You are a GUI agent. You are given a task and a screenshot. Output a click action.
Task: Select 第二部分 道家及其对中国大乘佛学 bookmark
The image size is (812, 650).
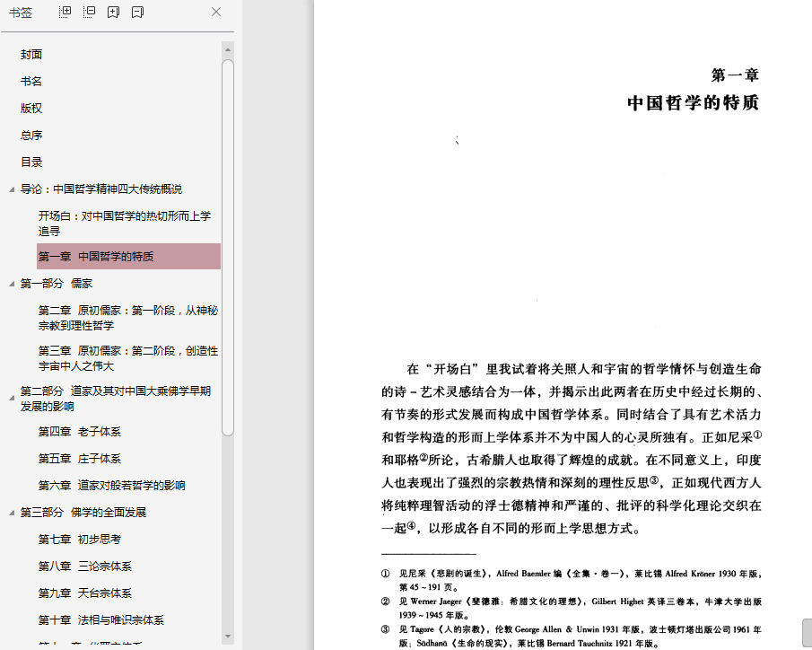116,399
